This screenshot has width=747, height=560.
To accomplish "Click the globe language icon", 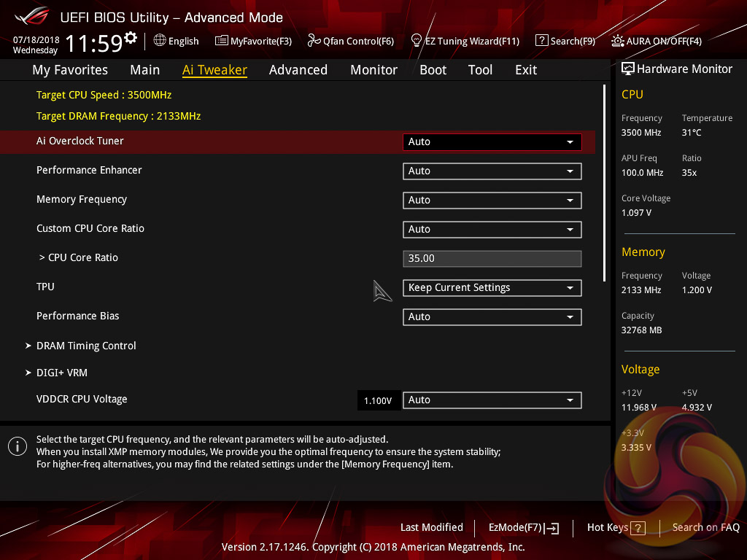I will click(x=160, y=41).
